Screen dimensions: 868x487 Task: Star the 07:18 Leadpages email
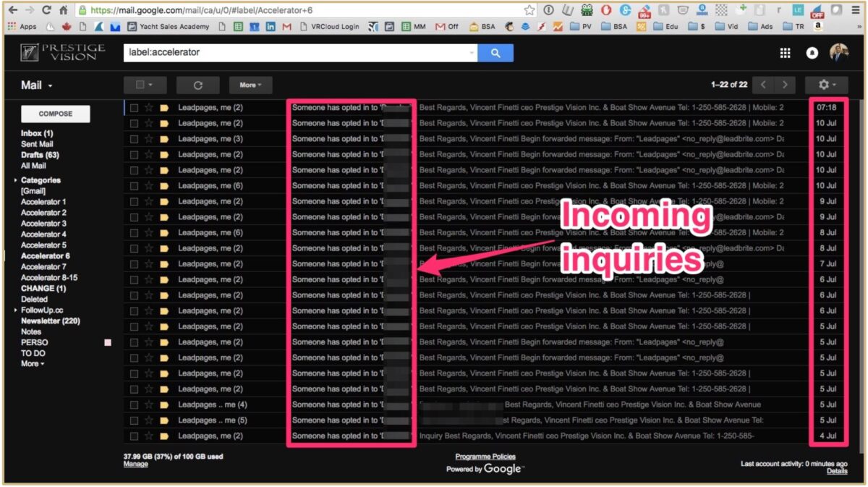[x=149, y=108]
